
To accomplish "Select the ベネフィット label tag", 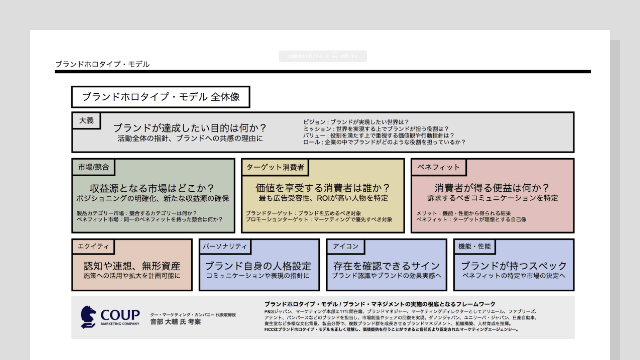I will coord(439,167).
